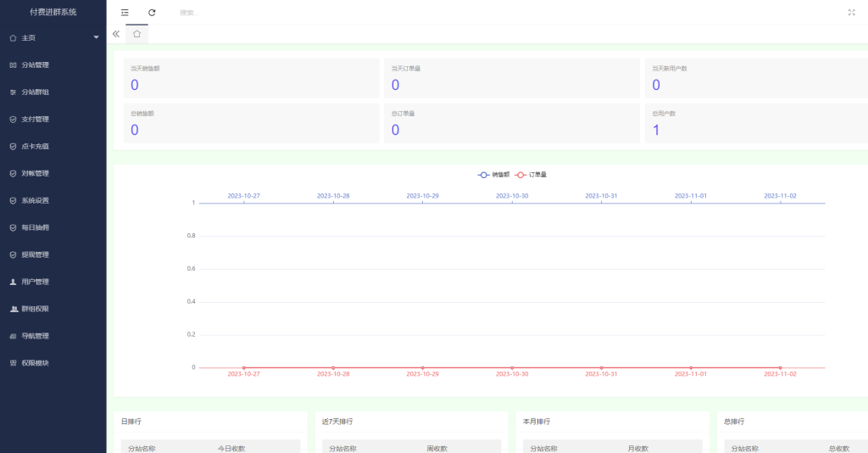The width and height of the screenshot is (868, 453).
Task: Click the home tab icon
Action: point(136,34)
